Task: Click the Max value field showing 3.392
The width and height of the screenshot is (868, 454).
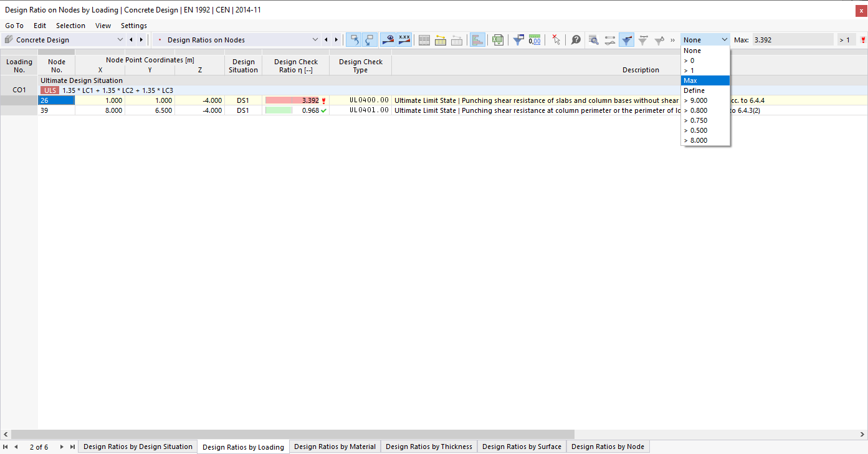Action: (x=792, y=40)
